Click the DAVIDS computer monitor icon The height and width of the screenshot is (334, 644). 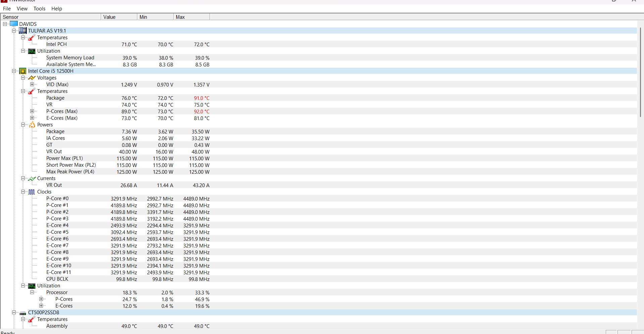(x=14, y=24)
